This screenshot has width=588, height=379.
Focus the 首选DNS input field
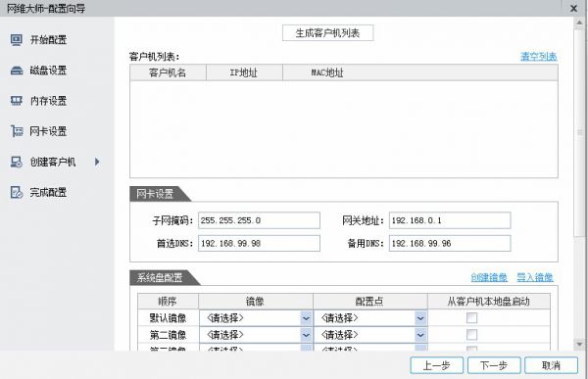pos(259,243)
